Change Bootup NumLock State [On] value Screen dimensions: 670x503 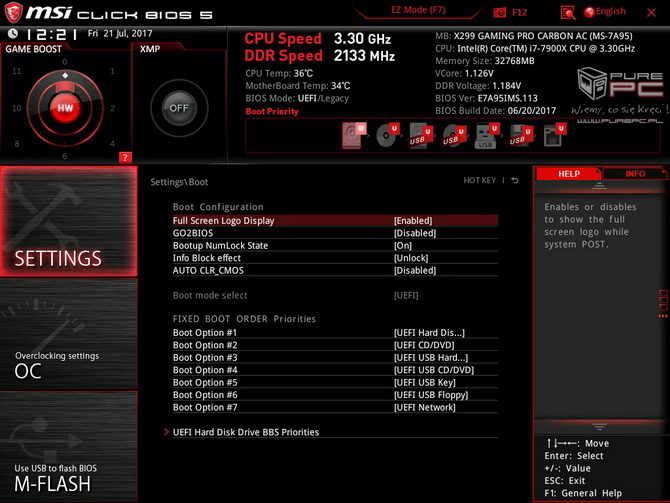pyautogui.click(x=403, y=245)
